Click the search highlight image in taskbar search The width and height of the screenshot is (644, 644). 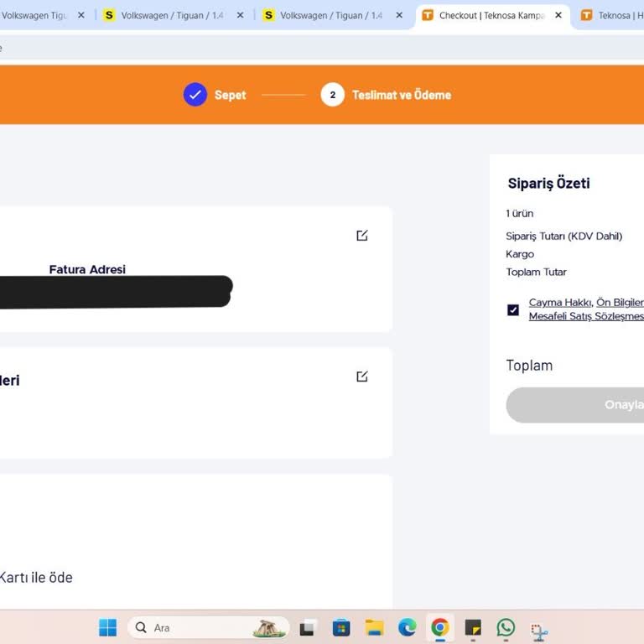pyautogui.click(x=269, y=628)
